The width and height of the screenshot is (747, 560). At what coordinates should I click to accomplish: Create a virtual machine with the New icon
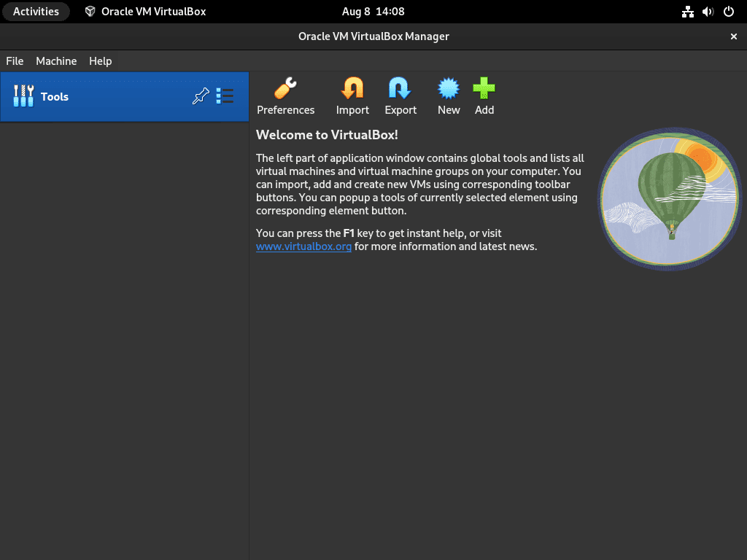coord(448,95)
